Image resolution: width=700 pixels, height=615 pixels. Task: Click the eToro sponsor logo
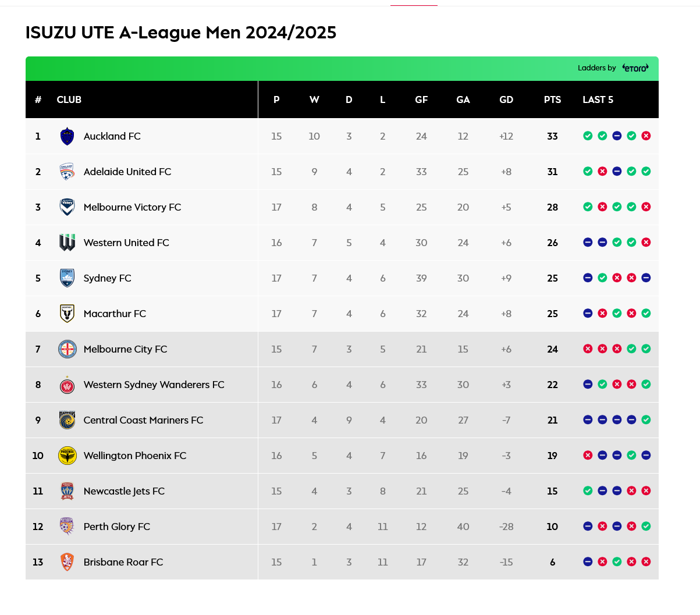click(635, 68)
